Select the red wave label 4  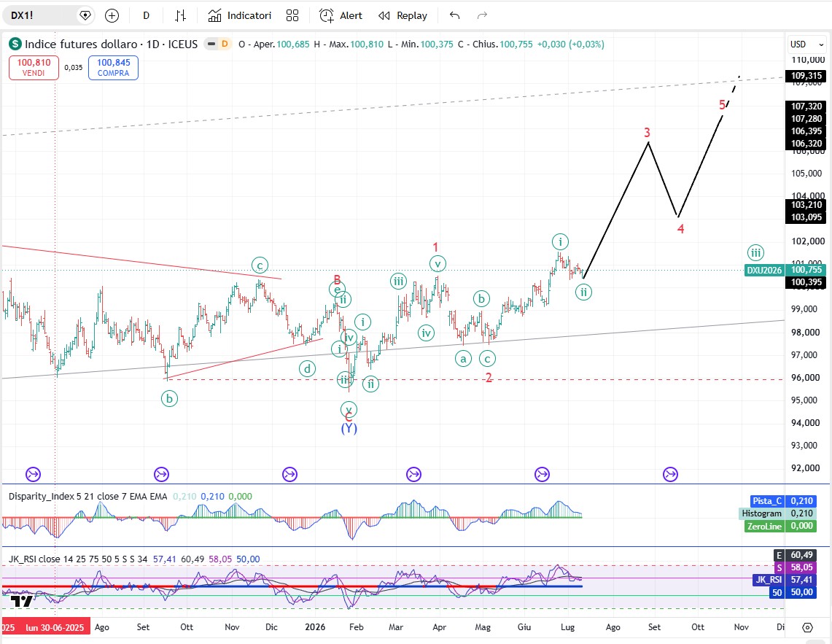point(681,229)
